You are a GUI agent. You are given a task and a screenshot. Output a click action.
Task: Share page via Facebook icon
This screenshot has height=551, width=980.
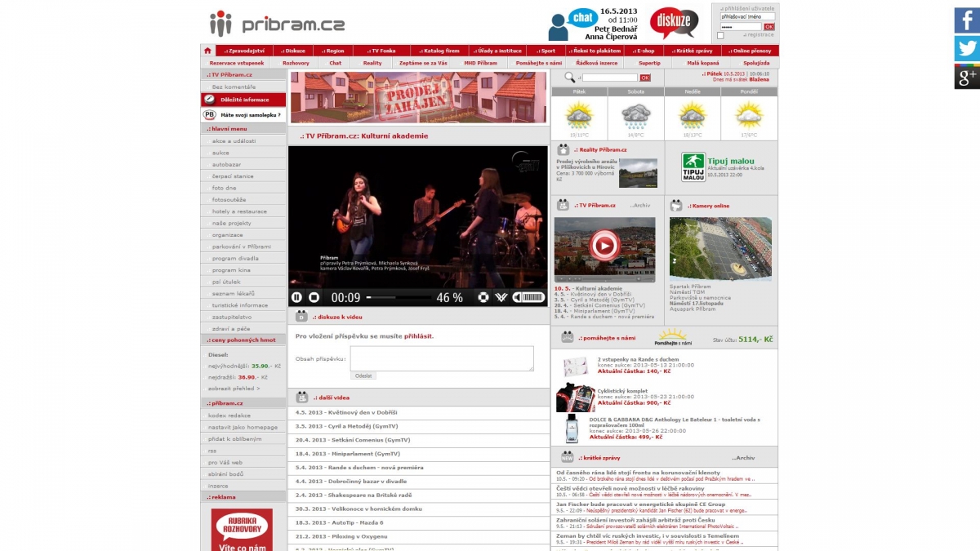click(967, 20)
